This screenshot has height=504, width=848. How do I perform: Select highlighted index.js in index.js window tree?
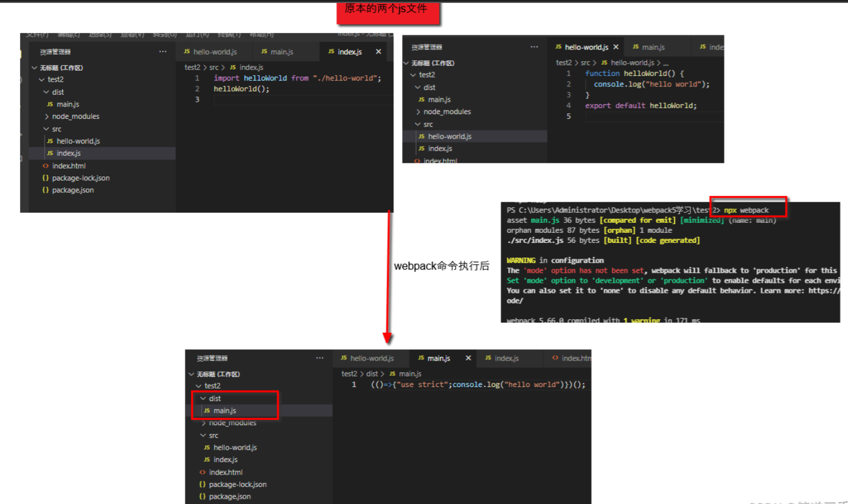point(102,153)
